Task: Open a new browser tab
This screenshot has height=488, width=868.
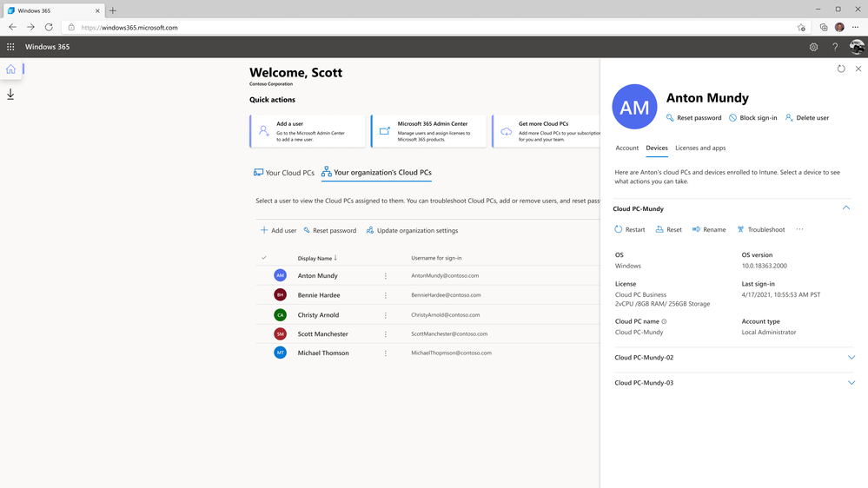Action: click(x=112, y=10)
